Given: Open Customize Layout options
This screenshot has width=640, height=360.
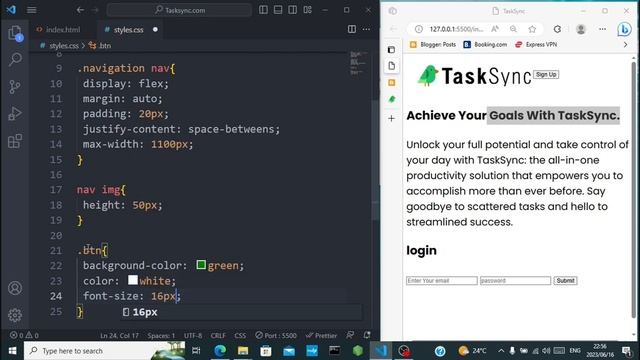Looking at the screenshot, I should click(308, 10).
